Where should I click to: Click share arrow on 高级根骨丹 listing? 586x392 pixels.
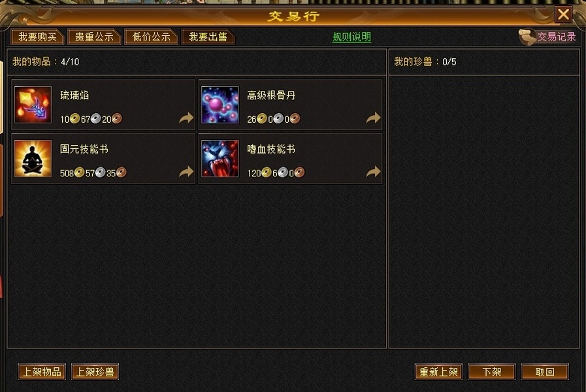373,118
